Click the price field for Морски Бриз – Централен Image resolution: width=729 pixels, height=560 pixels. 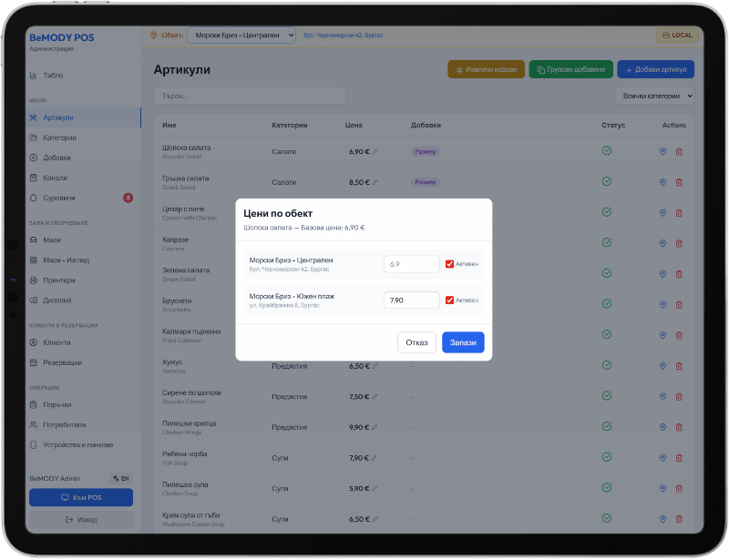[x=412, y=264]
